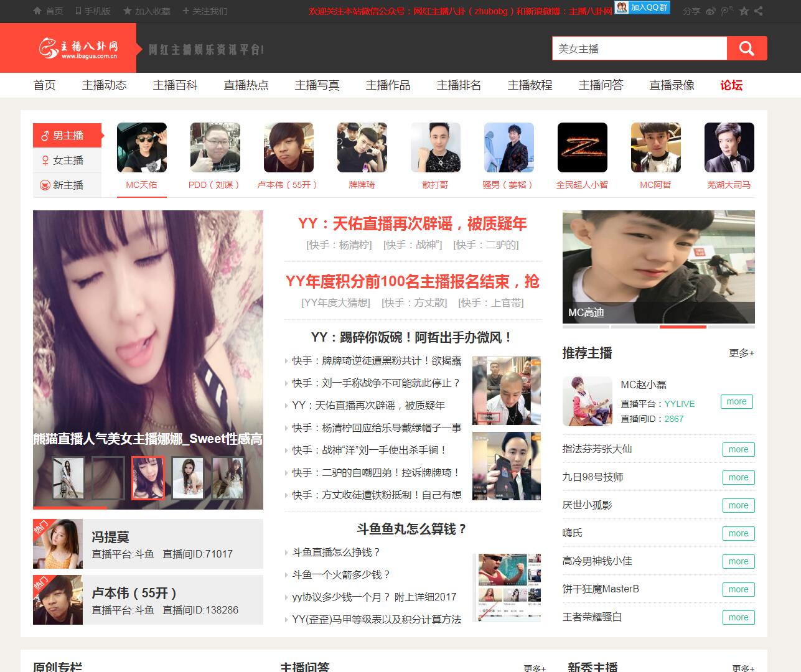Click the [快手:杨清柠] tag link
Image resolution: width=801 pixels, height=672 pixels.
[339, 245]
